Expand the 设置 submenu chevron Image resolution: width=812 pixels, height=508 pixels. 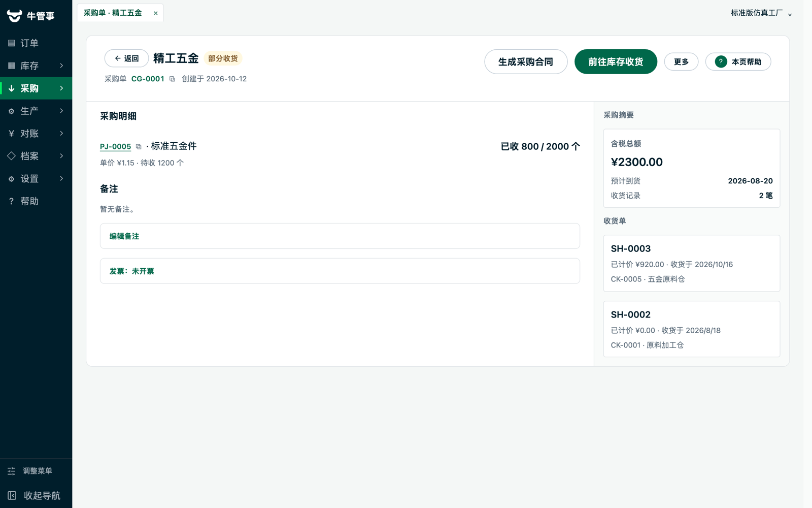[x=61, y=179]
